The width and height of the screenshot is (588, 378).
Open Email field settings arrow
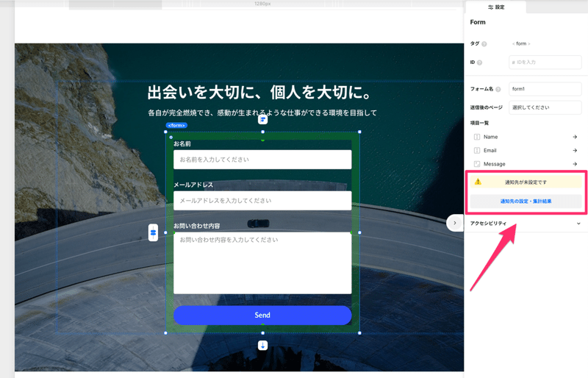pos(575,151)
